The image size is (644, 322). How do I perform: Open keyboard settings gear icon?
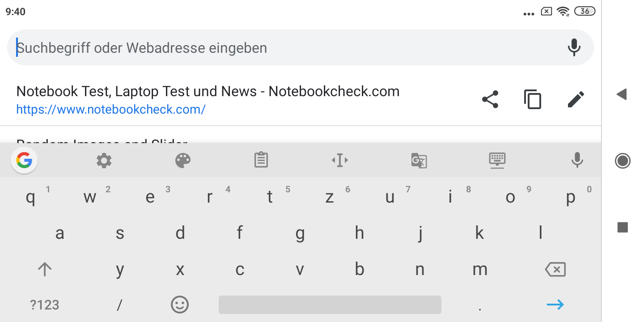104,160
